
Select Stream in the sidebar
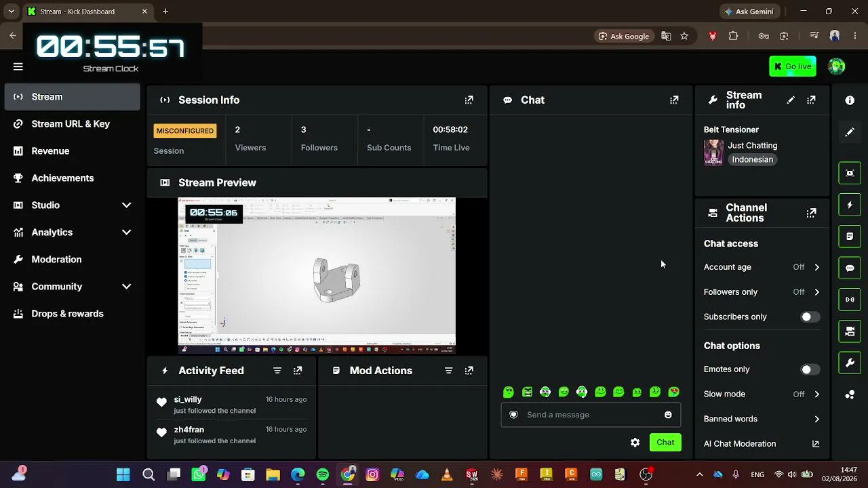tap(73, 97)
